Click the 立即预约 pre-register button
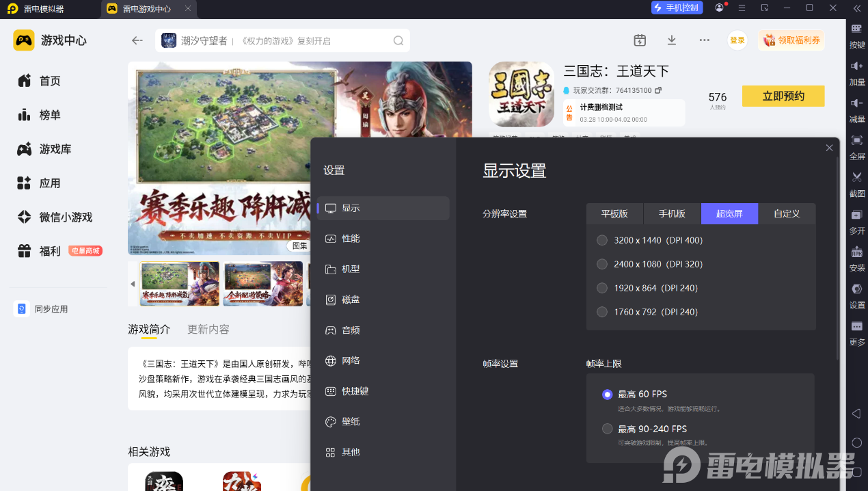This screenshot has height=491, width=868. pyautogui.click(x=783, y=96)
